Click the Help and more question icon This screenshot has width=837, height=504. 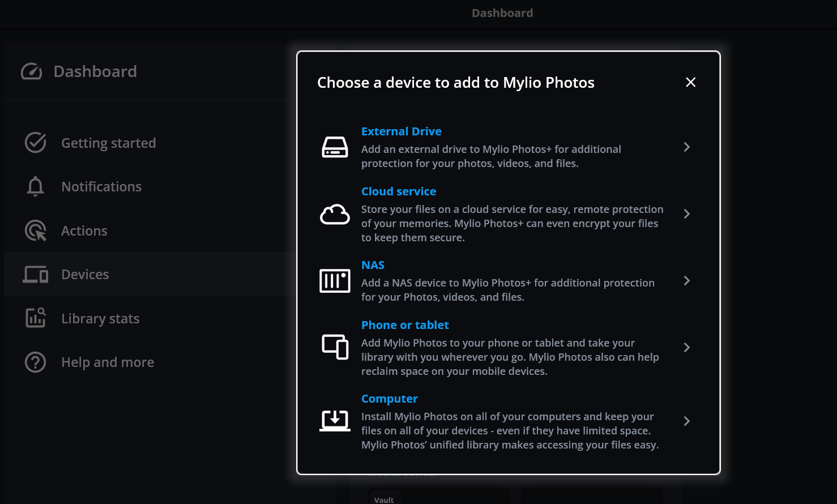click(35, 362)
